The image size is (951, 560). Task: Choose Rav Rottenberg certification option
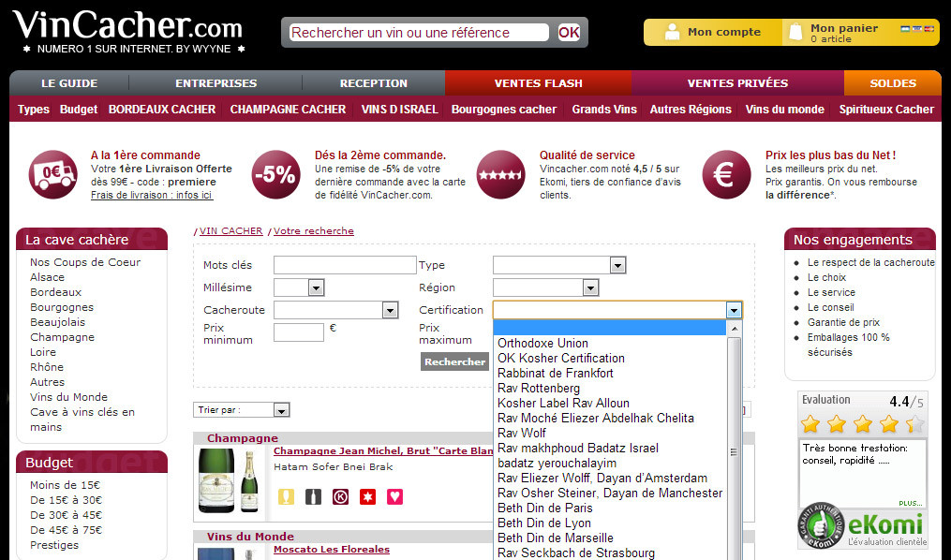[539, 388]
